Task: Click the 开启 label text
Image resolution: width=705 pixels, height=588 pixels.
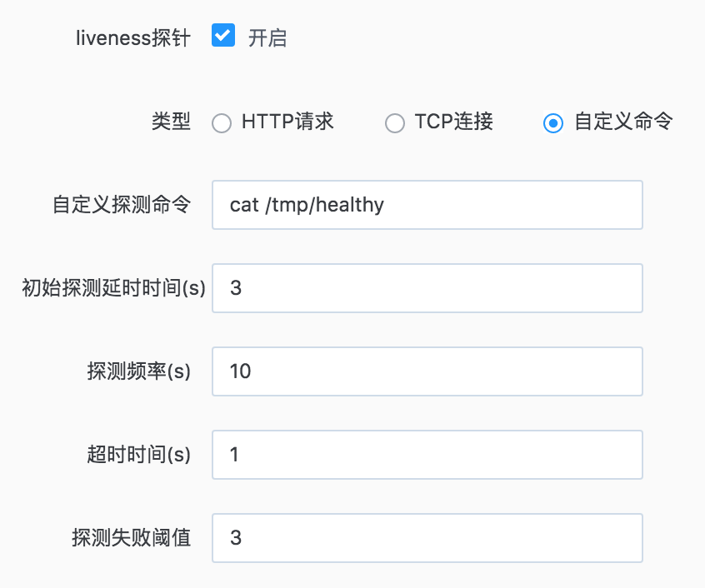Action: (267, 37)
